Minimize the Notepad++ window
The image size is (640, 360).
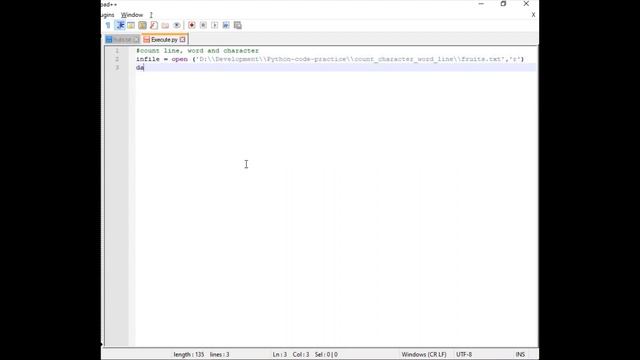point(481,4)
